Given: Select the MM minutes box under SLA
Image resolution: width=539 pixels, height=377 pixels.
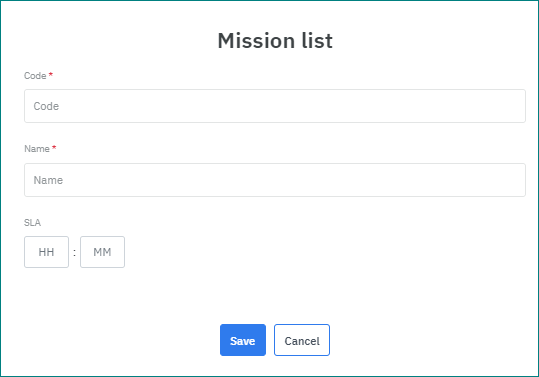Looking at the screenshot, I should coord(102,252).
